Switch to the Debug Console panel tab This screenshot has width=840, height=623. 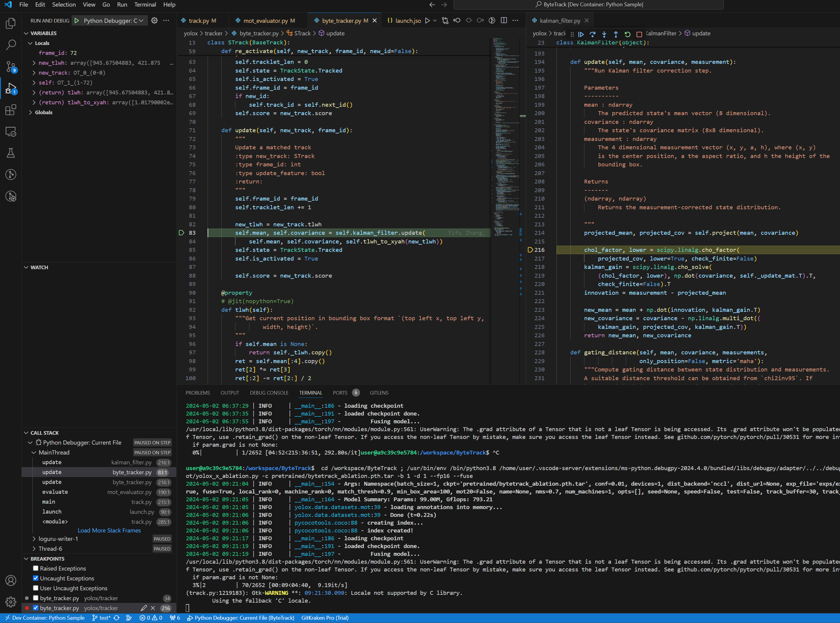point(269,392)
